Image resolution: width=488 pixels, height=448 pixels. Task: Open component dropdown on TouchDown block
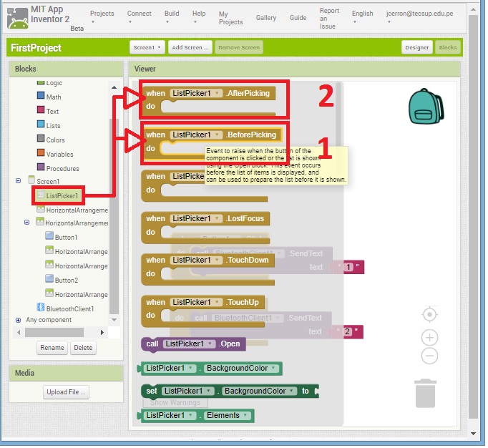click(196, 260)
